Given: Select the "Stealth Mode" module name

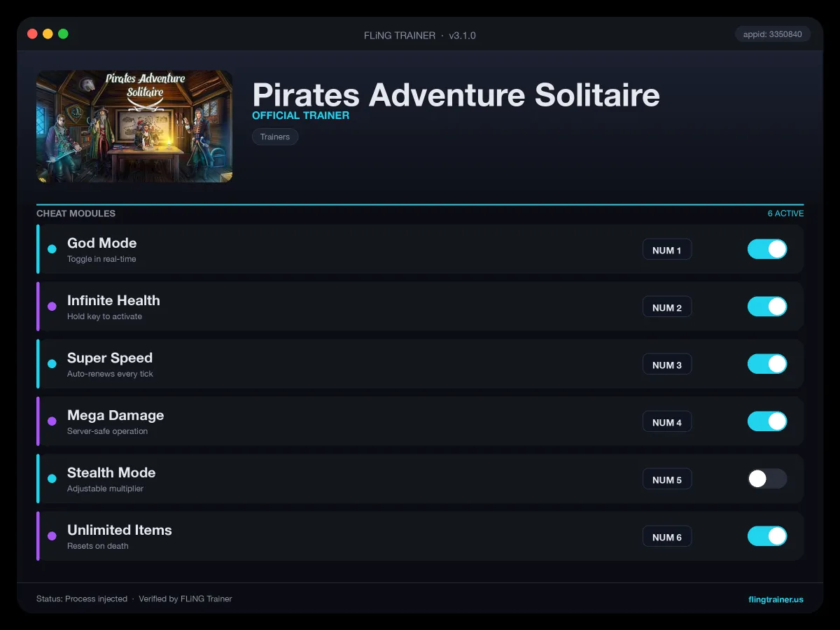Looking at the screenshot, I should (111, 472).
